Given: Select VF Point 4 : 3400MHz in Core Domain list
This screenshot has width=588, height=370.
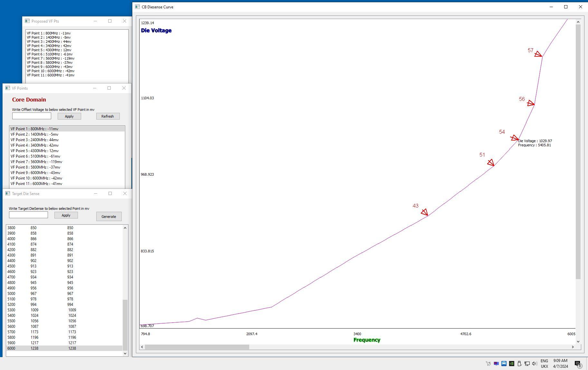Looking at the screenshot, I should pos(67,145).
